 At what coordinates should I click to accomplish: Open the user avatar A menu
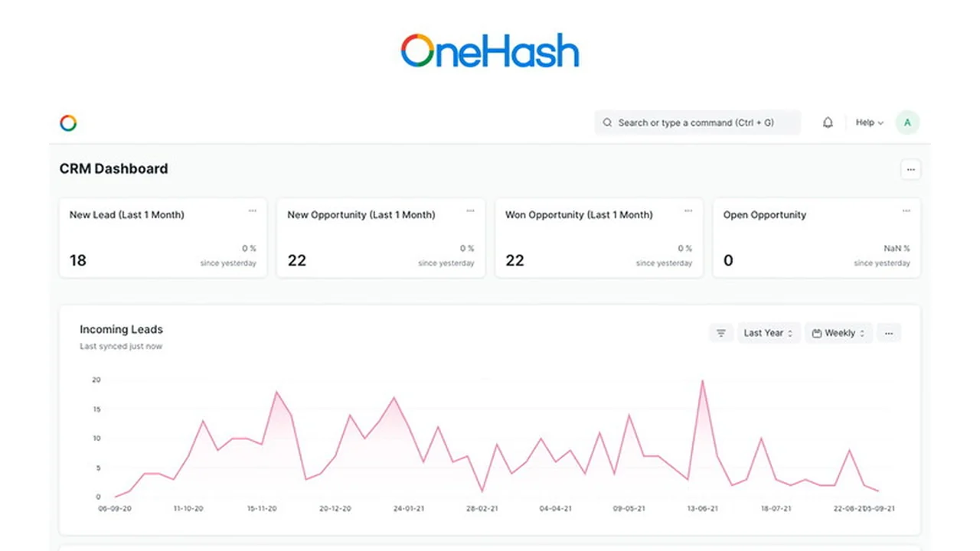[x=907, y=122]
